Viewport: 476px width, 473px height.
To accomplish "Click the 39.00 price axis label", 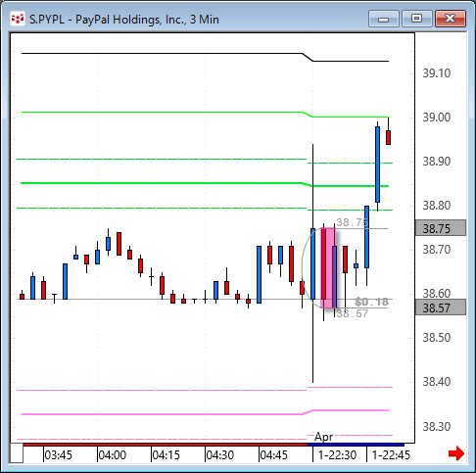I will pyautogui.click(x=437, y=118).
